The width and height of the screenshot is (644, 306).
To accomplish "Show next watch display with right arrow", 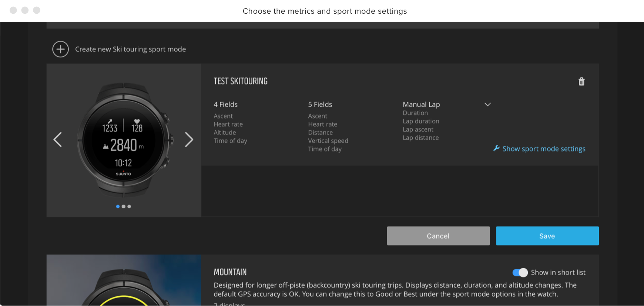I will tap(189, 140).
